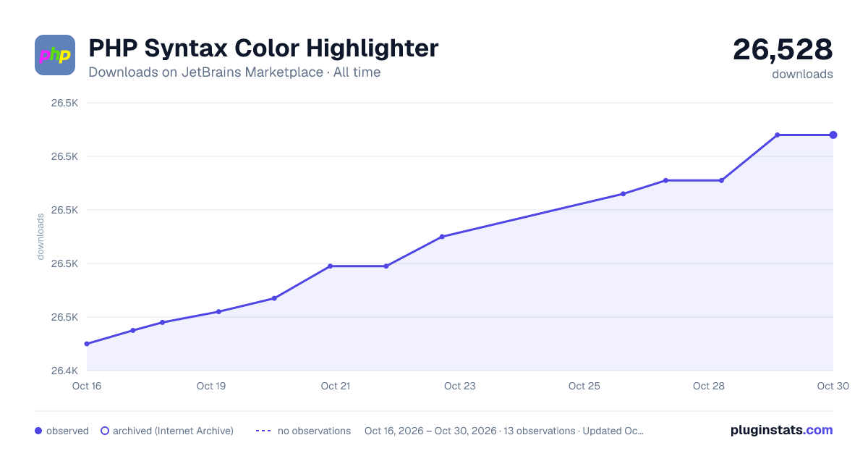The height and width of the screenshot is (456, 868).
Task: Click the Oct 16 axis label
Action: pos(87,386)
